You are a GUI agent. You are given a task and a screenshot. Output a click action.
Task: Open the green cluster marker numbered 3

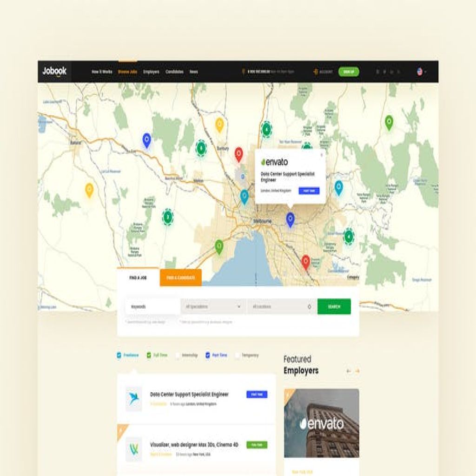click(x=167, y=217)
